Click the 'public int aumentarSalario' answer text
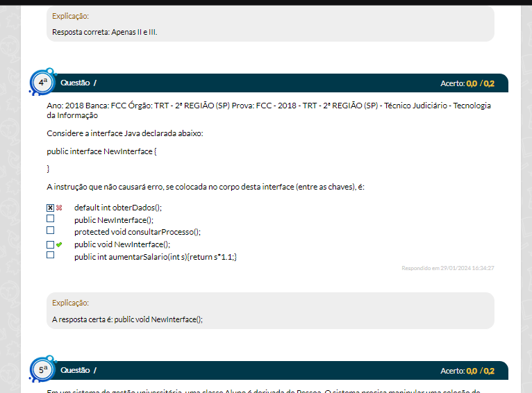 coord(156,257)
